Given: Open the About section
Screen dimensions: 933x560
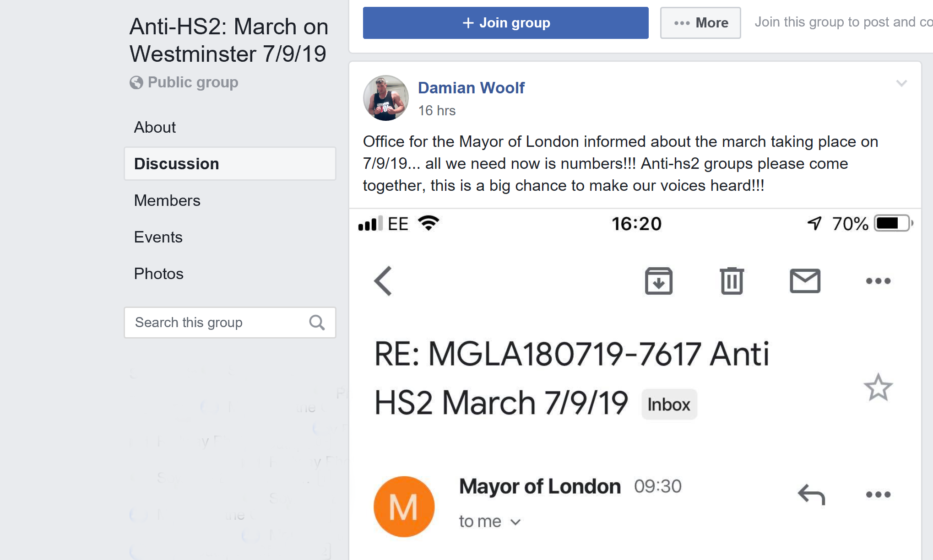Looking at the screenshot, I should click(155, 127).
